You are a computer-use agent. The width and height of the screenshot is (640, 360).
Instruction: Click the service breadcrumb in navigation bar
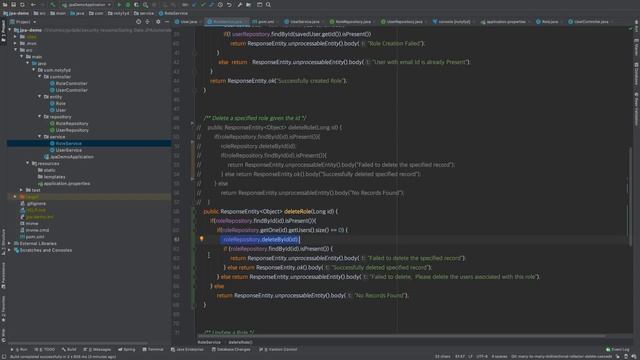(x=144, y=13)
